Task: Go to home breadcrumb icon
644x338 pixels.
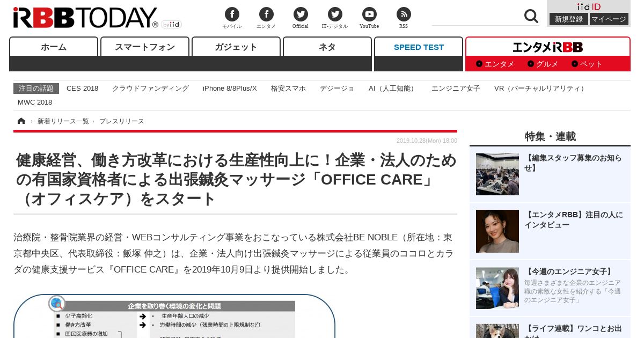Action: click(x=21, y=121)
